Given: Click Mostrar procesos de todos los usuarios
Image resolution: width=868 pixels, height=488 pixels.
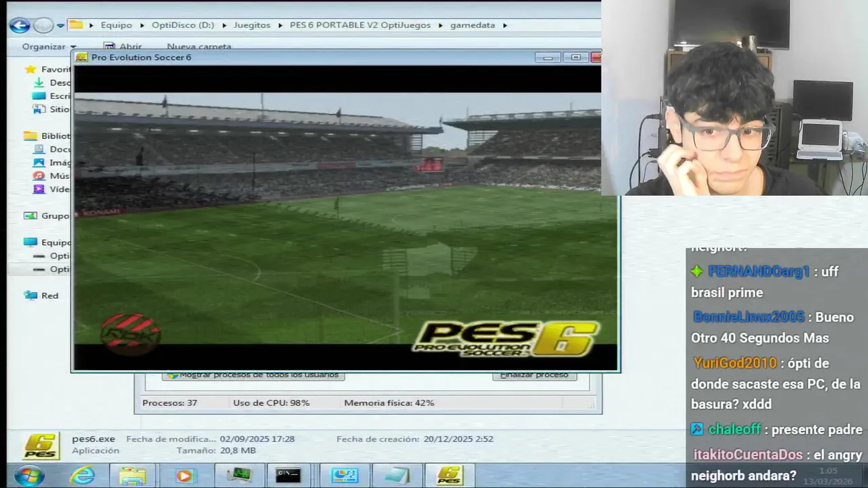Looking at the screenshot, I should click(x=253, y=375).
